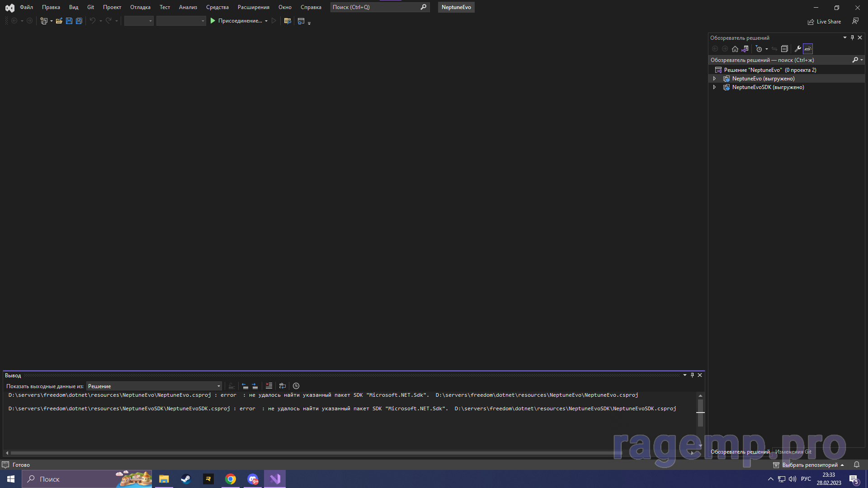Close the Output panel
Viewport: 868px width, 488px height.
point(700,375)
